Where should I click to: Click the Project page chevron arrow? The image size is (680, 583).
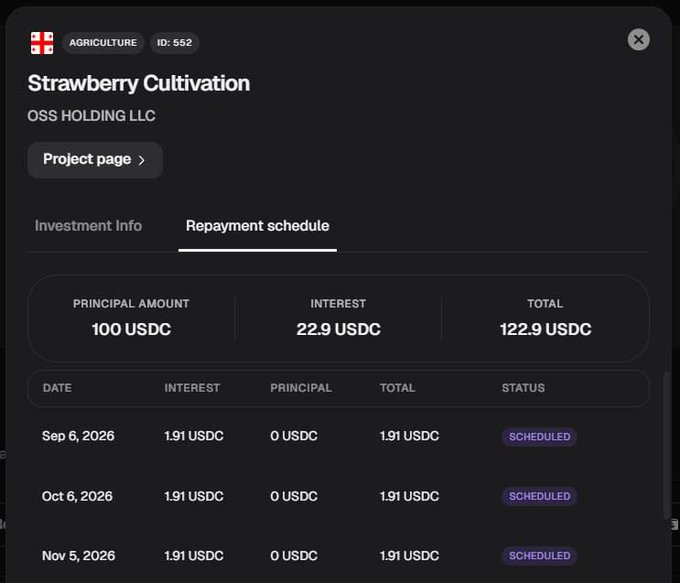pyautogui.click(x=141, y=160)
